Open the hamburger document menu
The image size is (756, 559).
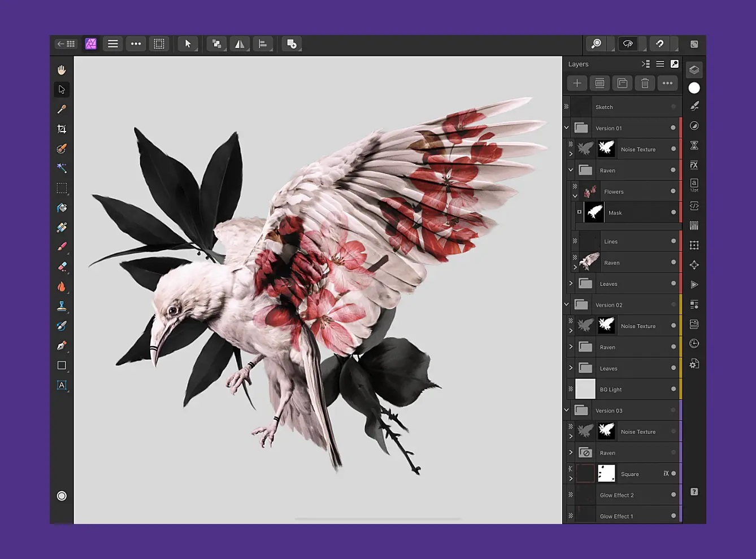click(113, 44)
